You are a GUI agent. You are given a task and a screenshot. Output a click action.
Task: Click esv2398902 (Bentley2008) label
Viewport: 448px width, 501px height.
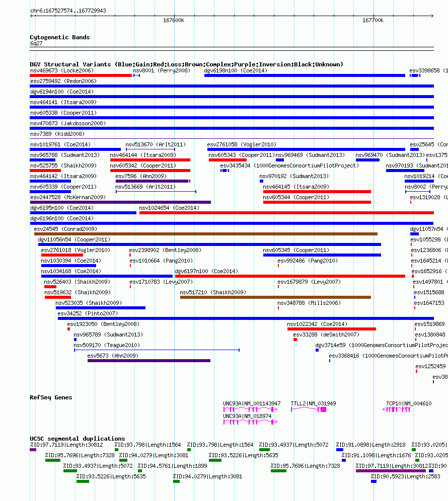165,250
